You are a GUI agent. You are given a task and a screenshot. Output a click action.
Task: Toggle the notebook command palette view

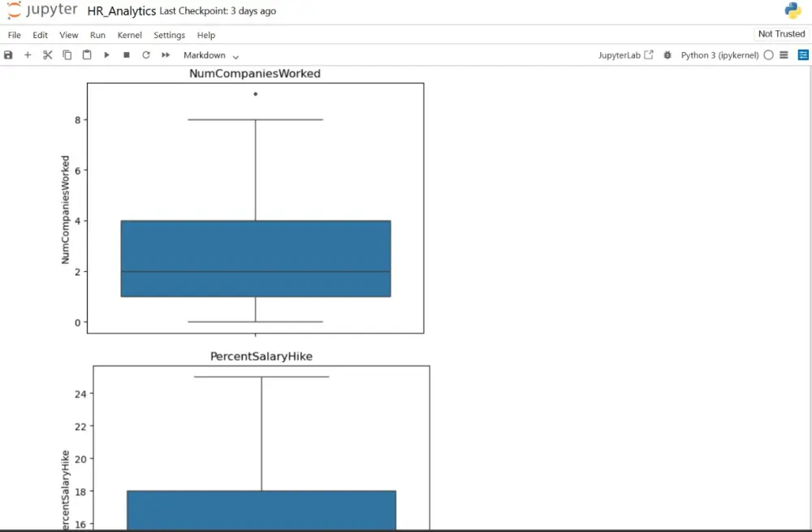pos(803,54)
